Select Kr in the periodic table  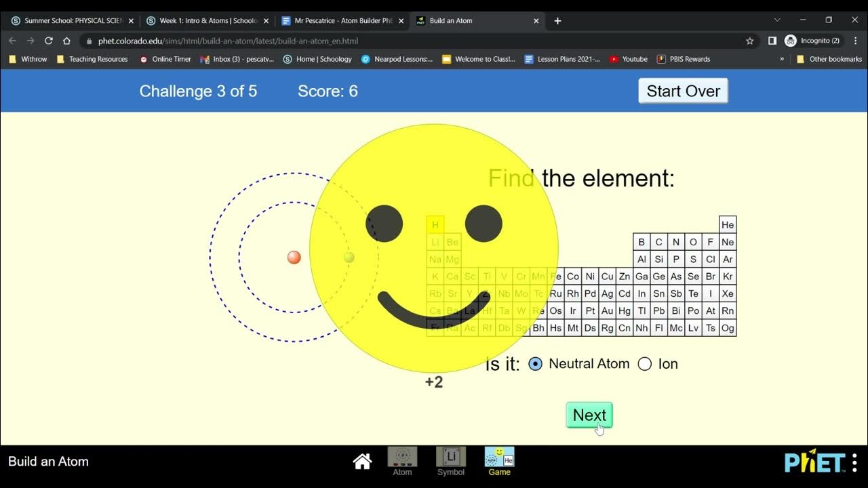click(728, 277)
